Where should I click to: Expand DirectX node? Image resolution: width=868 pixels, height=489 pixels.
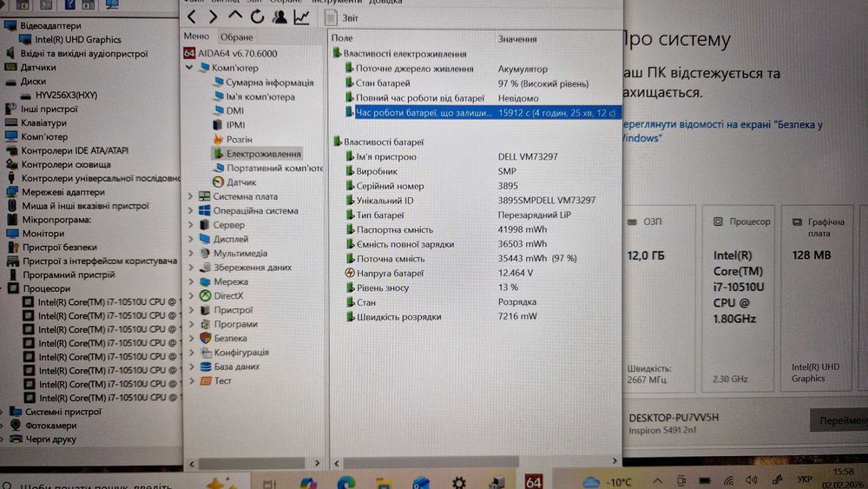(x=191, y=295)
